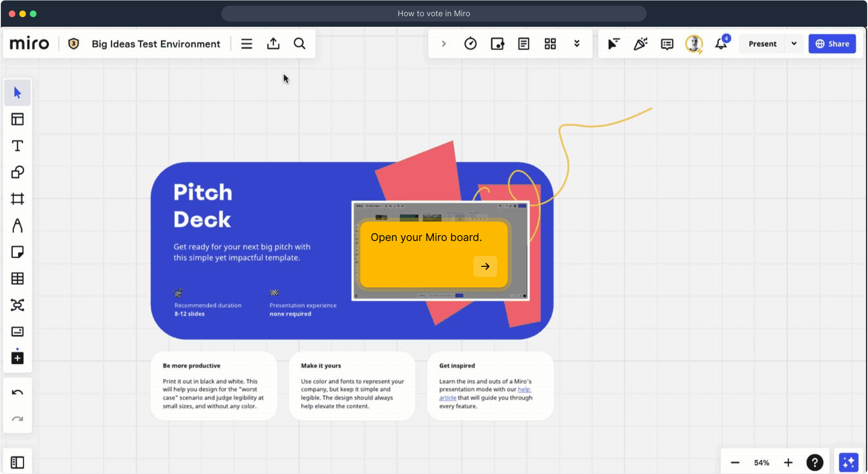Viewport: 868px width, 474px height.
Task: Collapse the apps toolbar chevron
Action: [x=444, y=43]
